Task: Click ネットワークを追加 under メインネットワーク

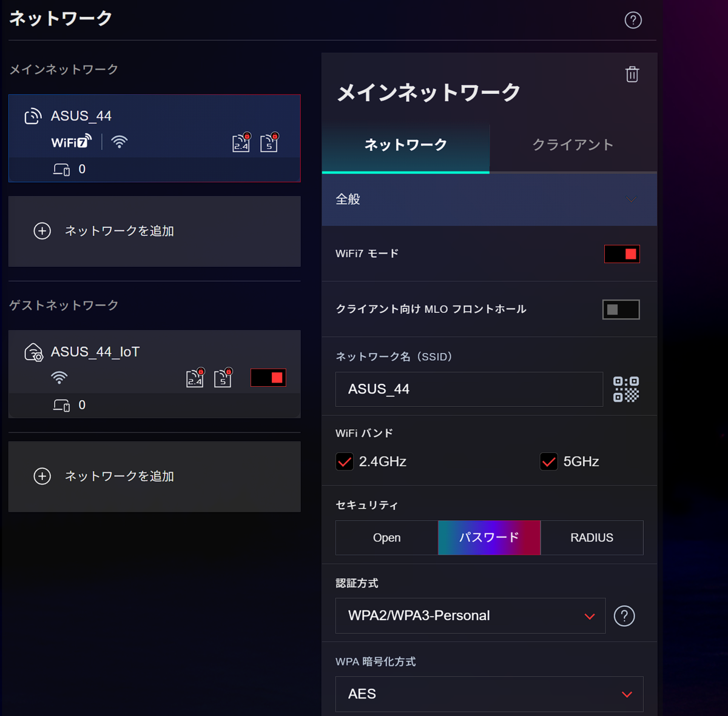Action: (x=155, y=231)
